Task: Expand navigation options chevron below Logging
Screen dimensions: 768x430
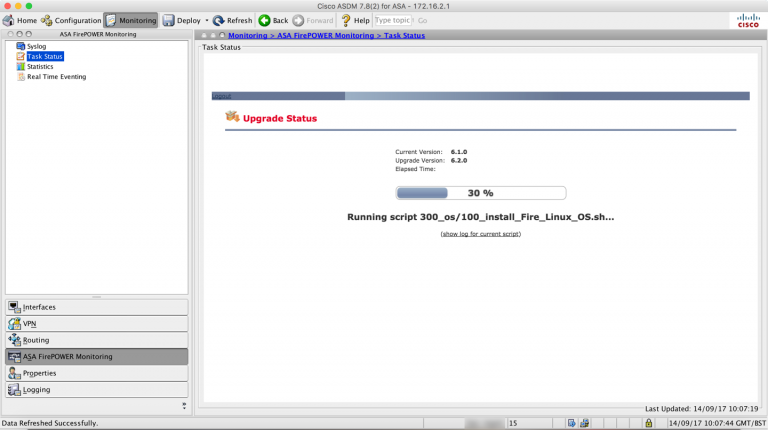Action: (x=184, y=406)
